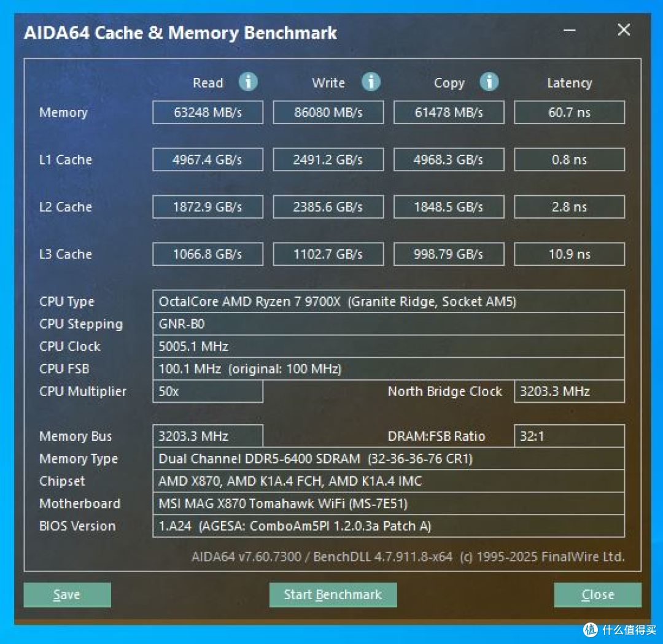This screenshot has height=644, width=663.
Task: Click the Memory row label
Action: click(x=63, y=112)
